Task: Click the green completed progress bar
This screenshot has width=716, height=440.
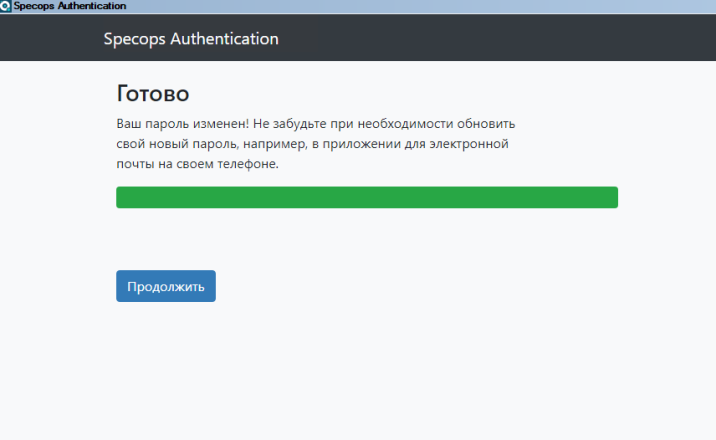Action: (366, 197)
